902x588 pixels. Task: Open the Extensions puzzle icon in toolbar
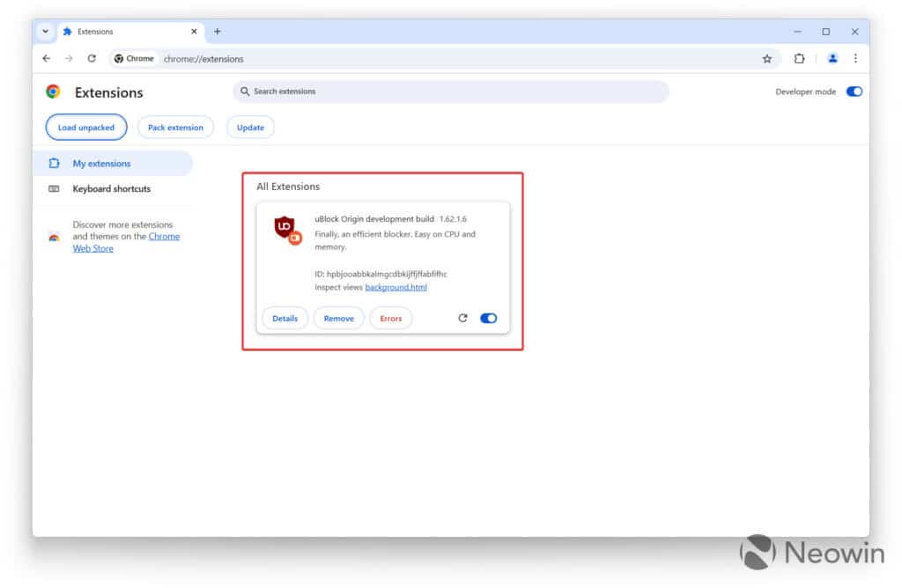799,59
